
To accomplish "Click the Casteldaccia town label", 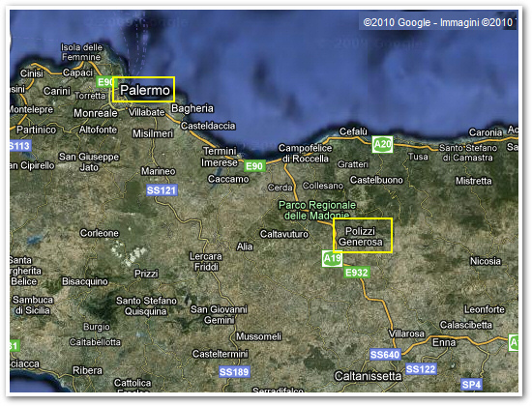I will [208, 126].
